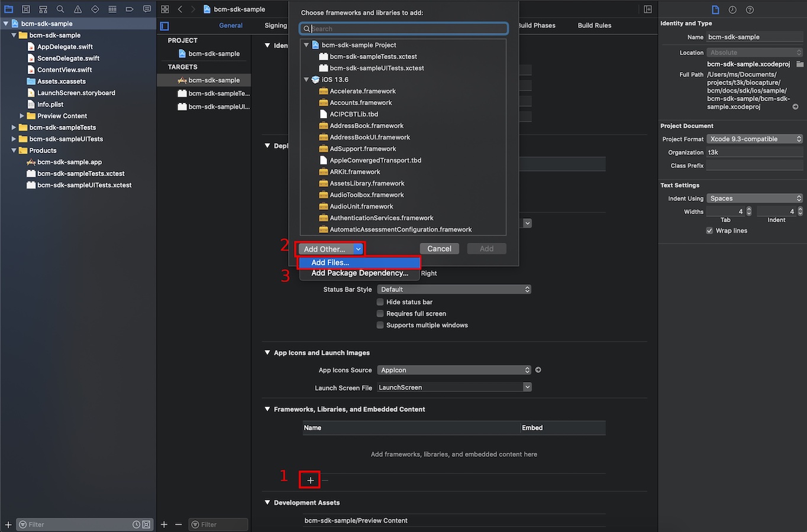
Task: Open the Find navigator magnifier icon
Action: pyautogui.click(x=60, y=9)
